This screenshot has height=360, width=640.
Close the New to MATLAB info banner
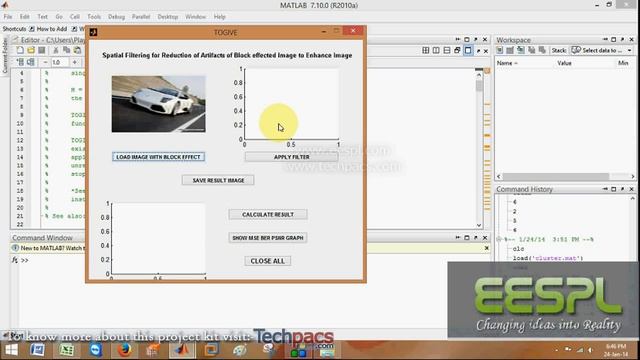[486, 248]
